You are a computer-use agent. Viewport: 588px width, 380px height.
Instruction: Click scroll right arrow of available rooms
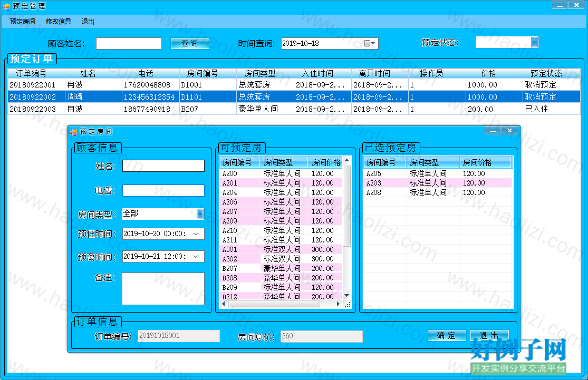(x=338, y=304)
